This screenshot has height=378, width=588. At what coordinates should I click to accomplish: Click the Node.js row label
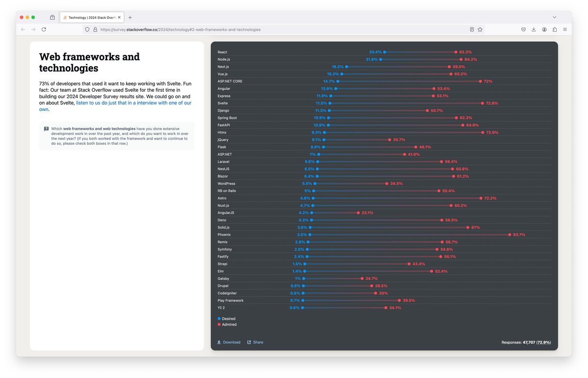coord(224,59)
